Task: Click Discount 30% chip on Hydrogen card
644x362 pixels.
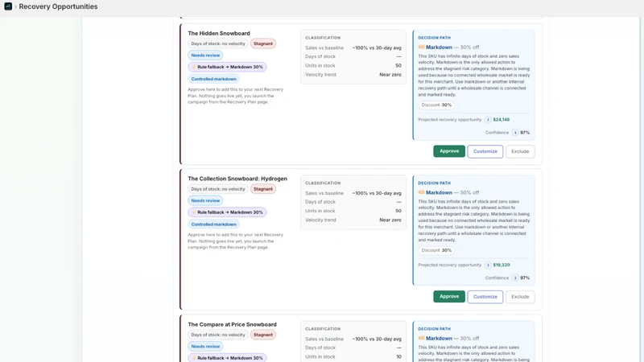Action: 436,250
